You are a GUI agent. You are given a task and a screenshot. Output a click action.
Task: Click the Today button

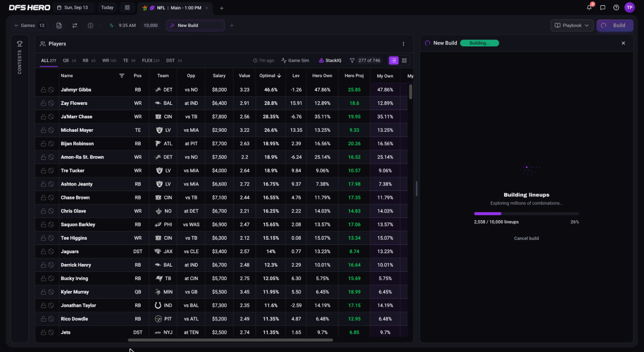point(107,8)
